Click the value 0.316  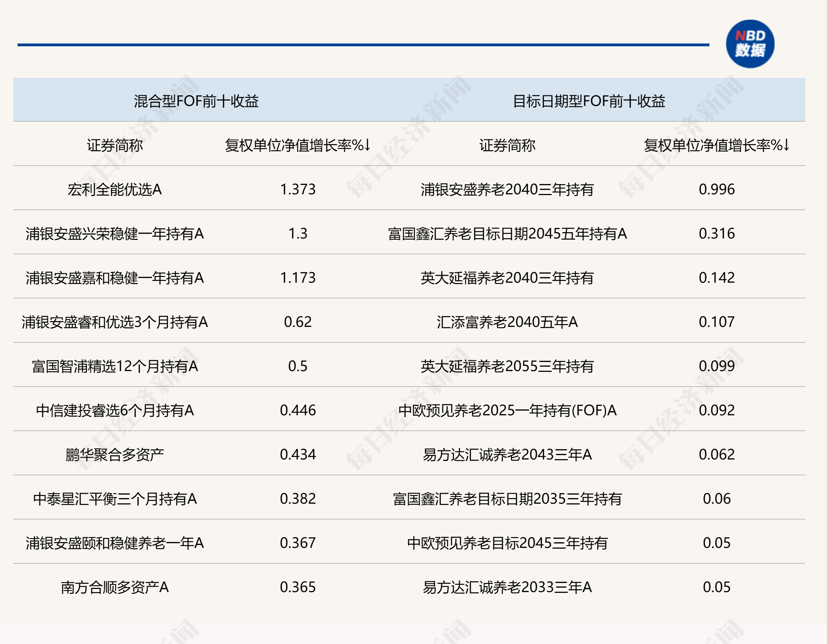coord(716,234)
